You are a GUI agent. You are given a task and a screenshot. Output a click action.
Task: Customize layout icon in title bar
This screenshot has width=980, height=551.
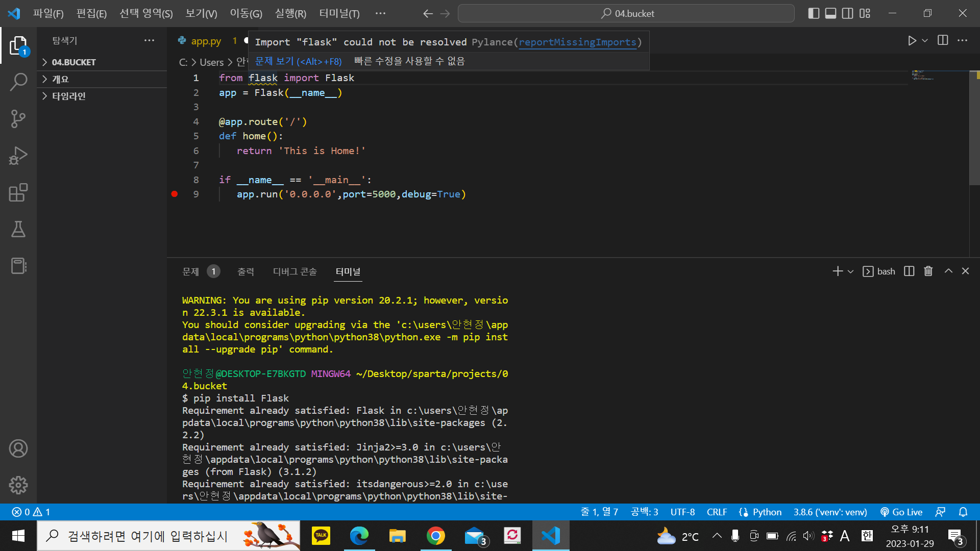[865, 14]
